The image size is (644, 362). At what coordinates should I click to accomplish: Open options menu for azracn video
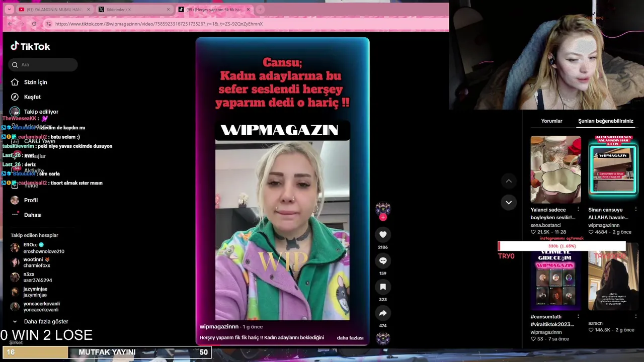click(635, 316)
